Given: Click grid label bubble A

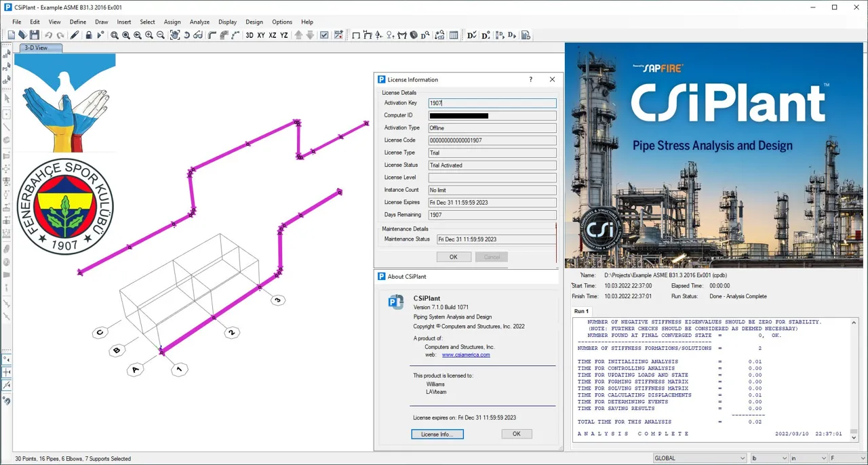Looking at the screenshot, I should click(x=136, y=369).
